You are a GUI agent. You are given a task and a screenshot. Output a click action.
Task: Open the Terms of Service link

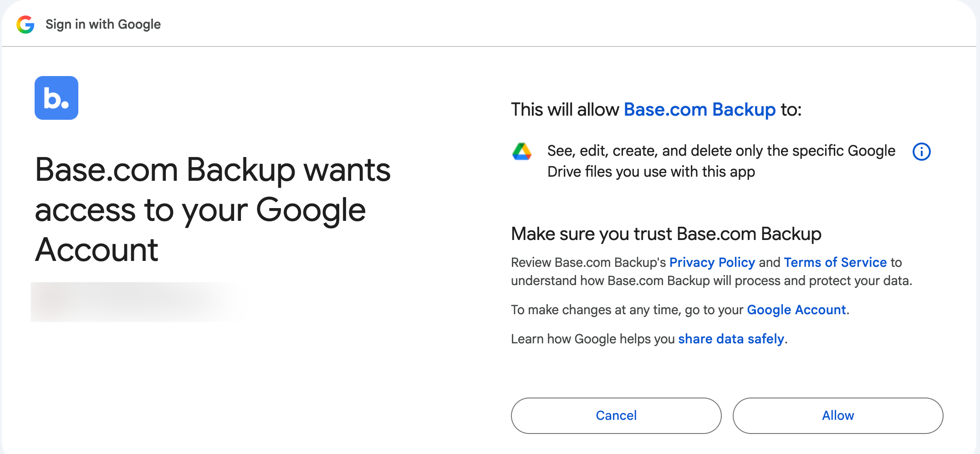coord(835,262)
